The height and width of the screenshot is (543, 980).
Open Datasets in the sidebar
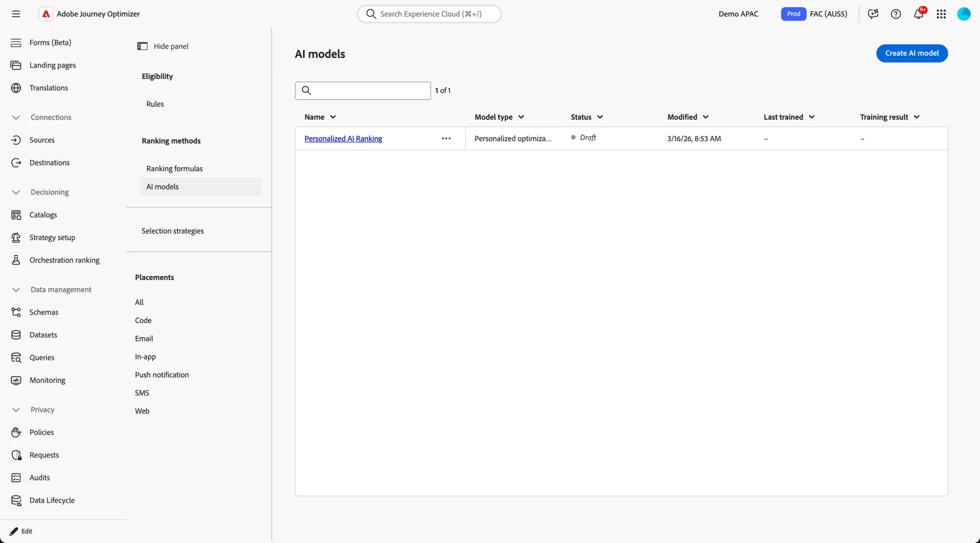pyautogui.click(x=43, y=335)
